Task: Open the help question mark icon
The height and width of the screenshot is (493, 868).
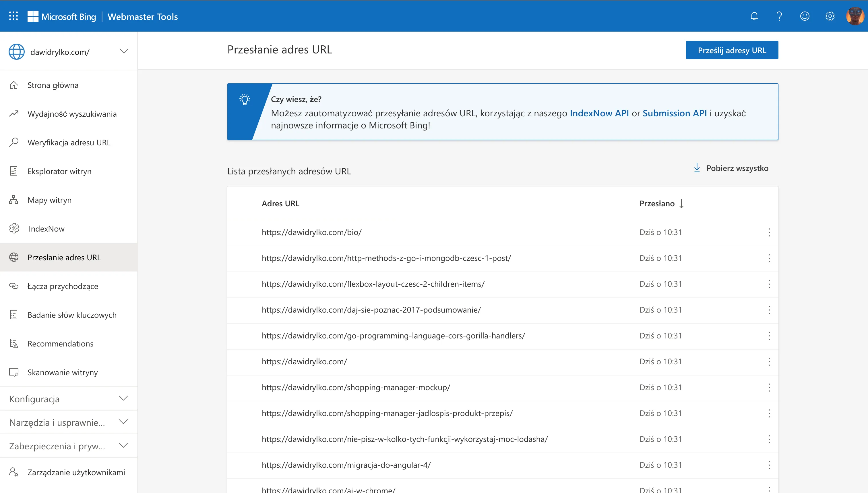Action: [779, 16]
